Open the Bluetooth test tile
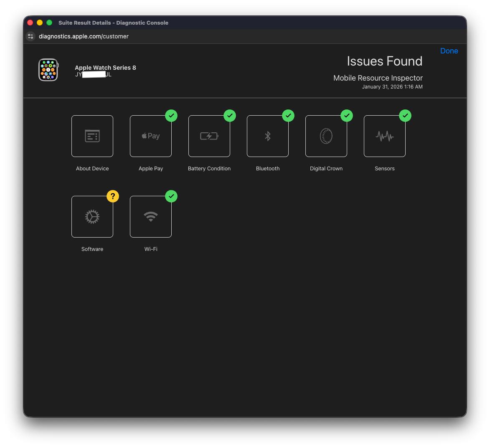Viewport: 490px width, 448px height. click(x=267, y=136)
